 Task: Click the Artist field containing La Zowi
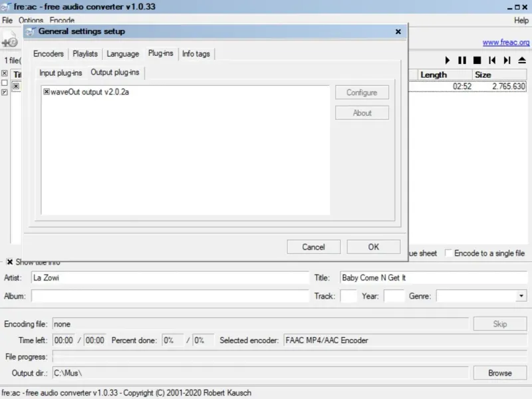(x=170, y=277)
